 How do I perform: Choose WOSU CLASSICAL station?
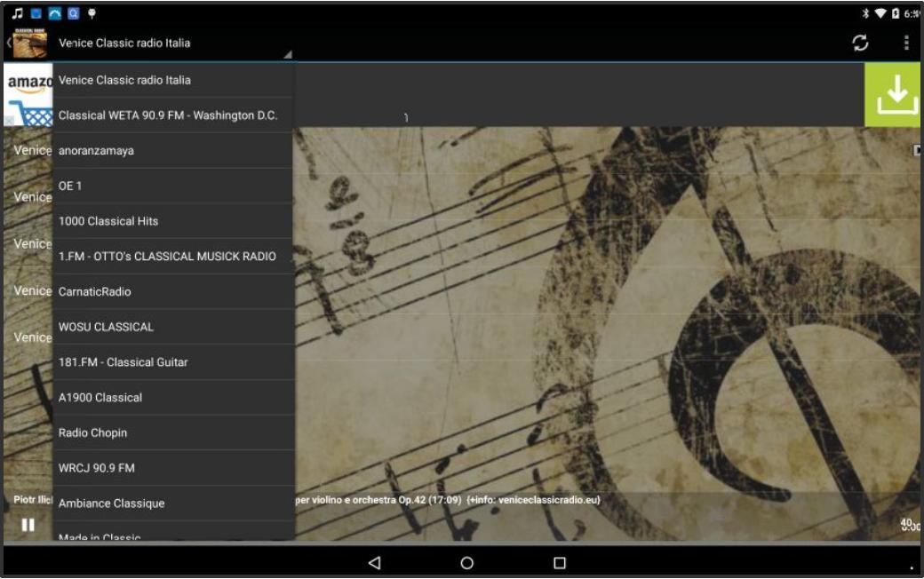[173, 327]
